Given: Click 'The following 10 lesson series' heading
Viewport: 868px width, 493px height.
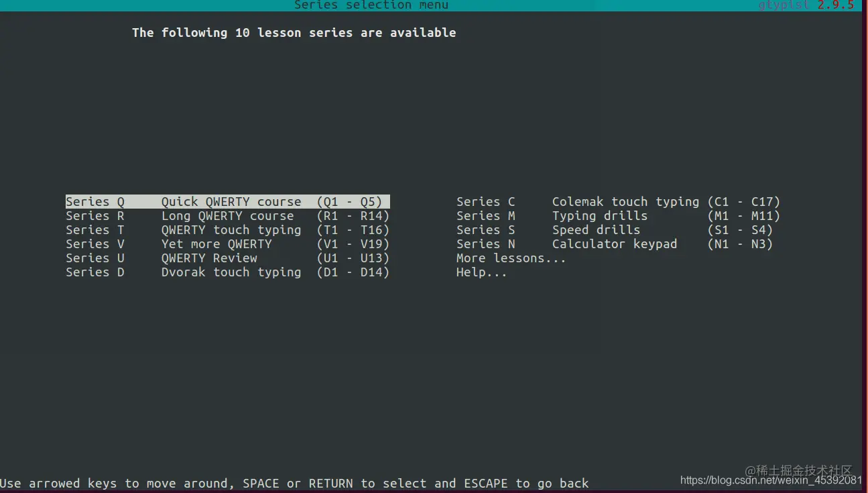Looking at the screenshot, I should [x=294, y=33].
